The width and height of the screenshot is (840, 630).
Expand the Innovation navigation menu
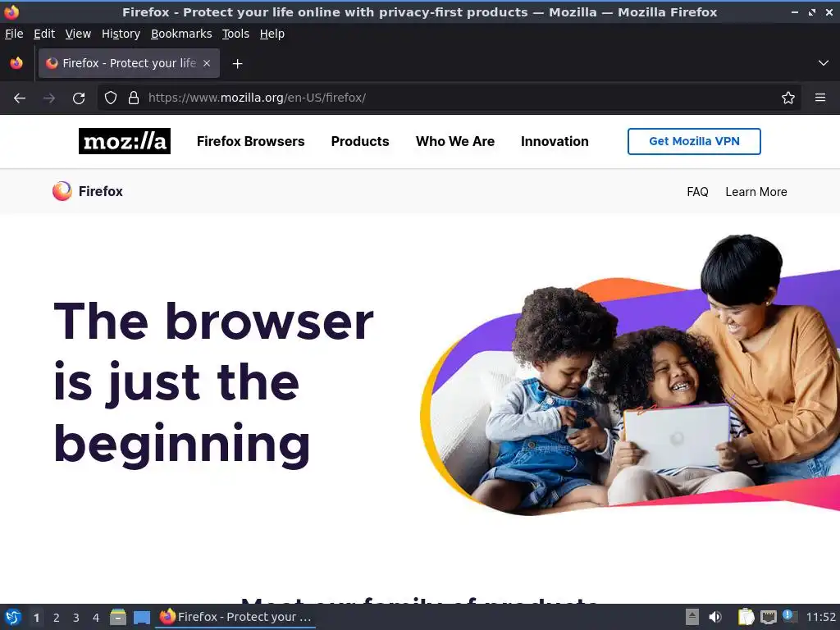coord(555,141)
